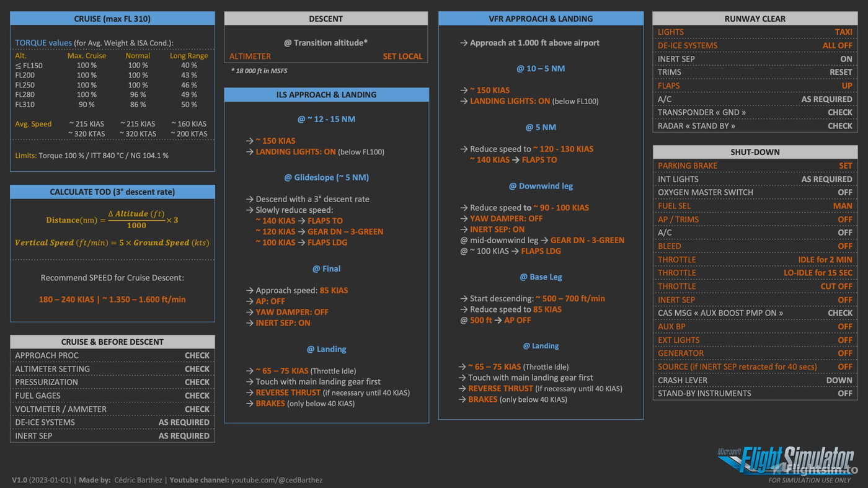Select the ALTIMETER SET LOCAL row

pos(325,56)
